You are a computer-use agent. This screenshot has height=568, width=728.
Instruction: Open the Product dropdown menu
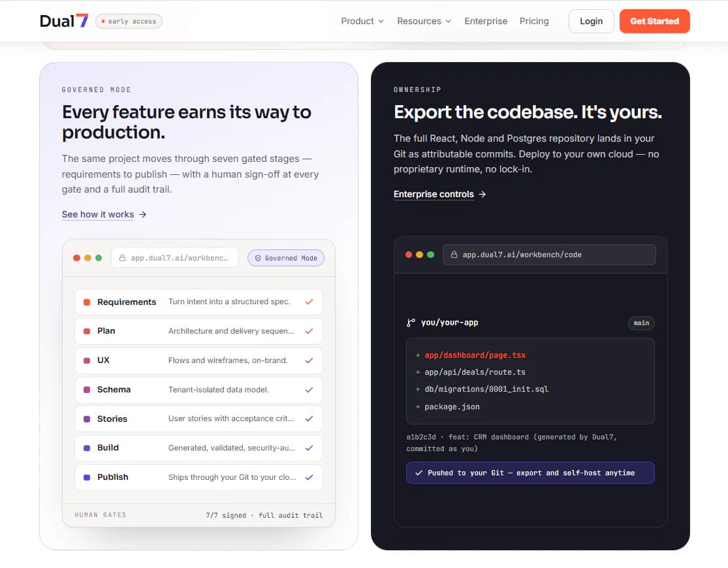pyautogui.click(x=362, y=21)
